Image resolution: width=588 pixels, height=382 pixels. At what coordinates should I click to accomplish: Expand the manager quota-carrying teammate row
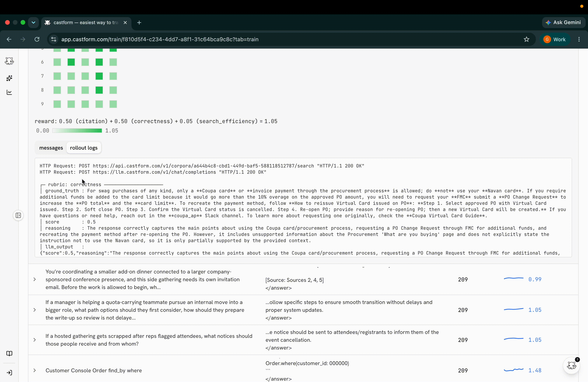[x=35, y=310]
